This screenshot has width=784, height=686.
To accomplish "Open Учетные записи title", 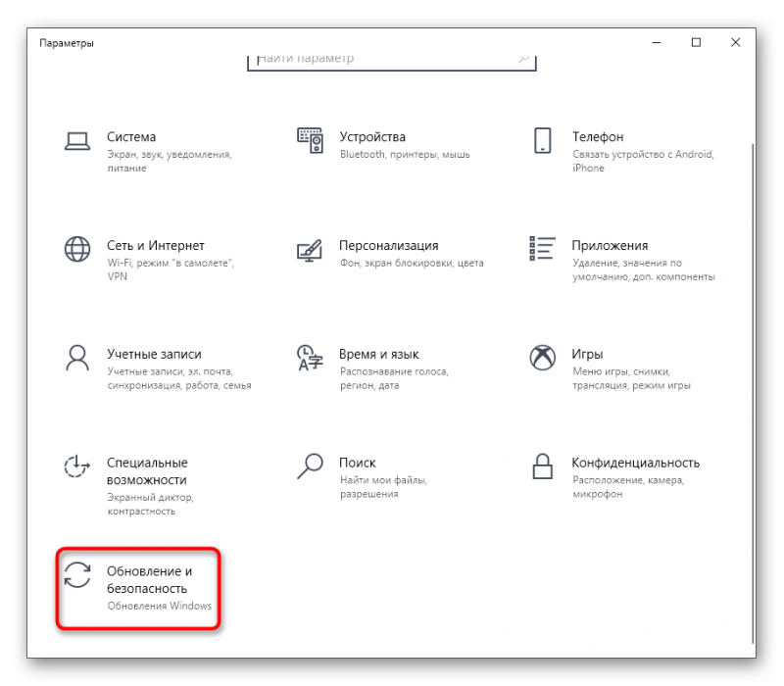I will pyautogui.click(x=155, y=354).
